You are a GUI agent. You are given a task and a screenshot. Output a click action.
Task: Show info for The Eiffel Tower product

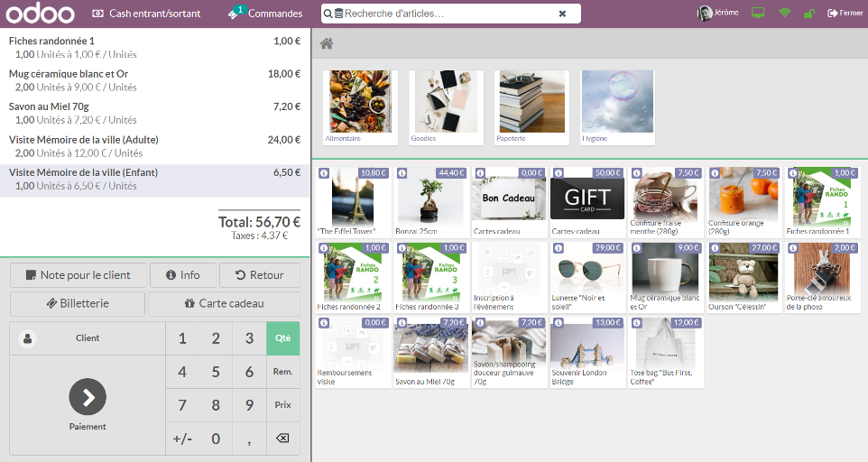[324, 173]
